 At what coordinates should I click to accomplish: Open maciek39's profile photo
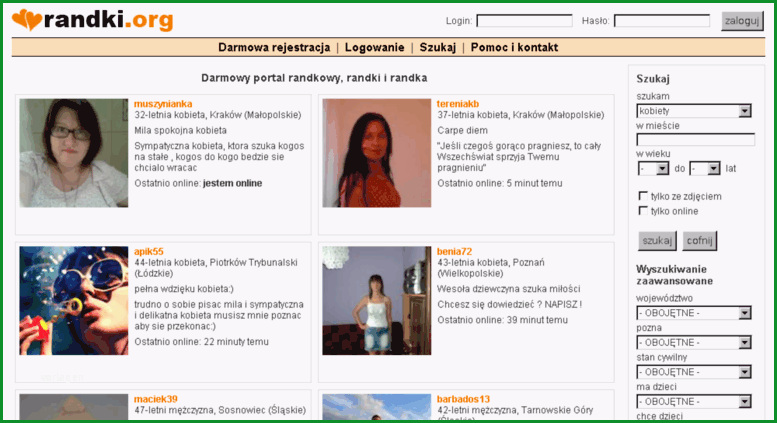74,407
